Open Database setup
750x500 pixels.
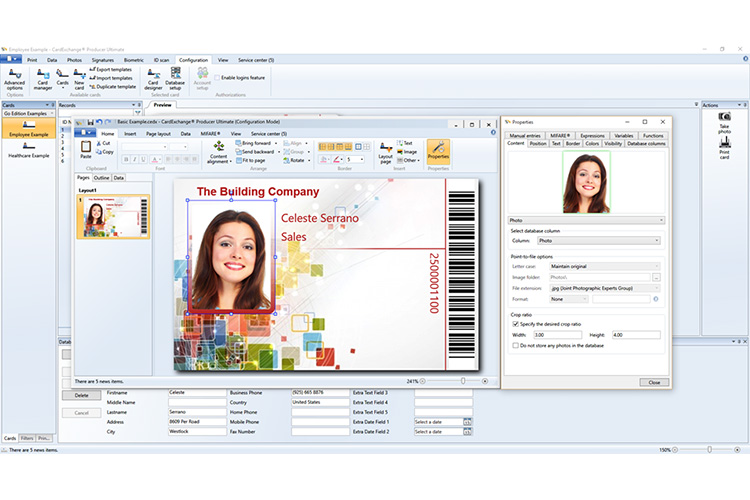click(175, 79)
